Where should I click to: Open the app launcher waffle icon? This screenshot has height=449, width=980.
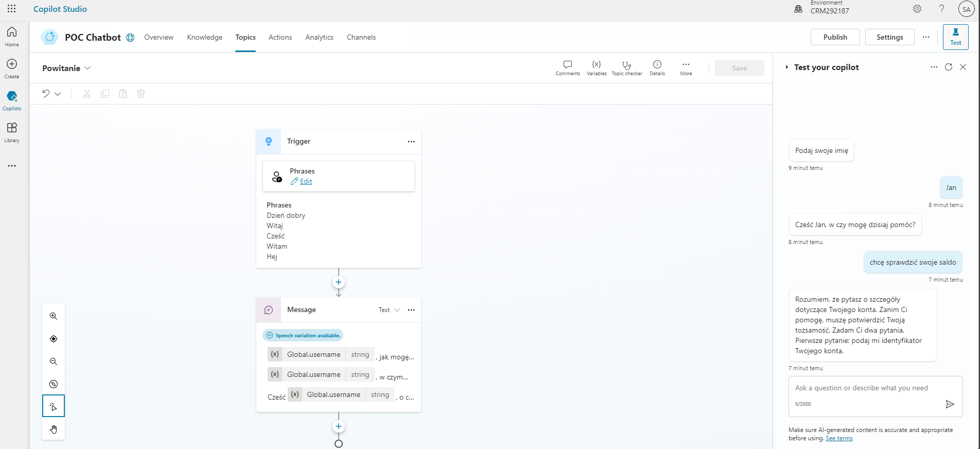pyautogui.click(x=12, y=9)
